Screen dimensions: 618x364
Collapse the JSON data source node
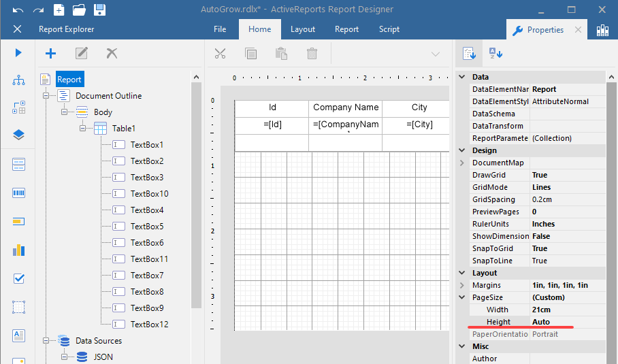(64, 357)
